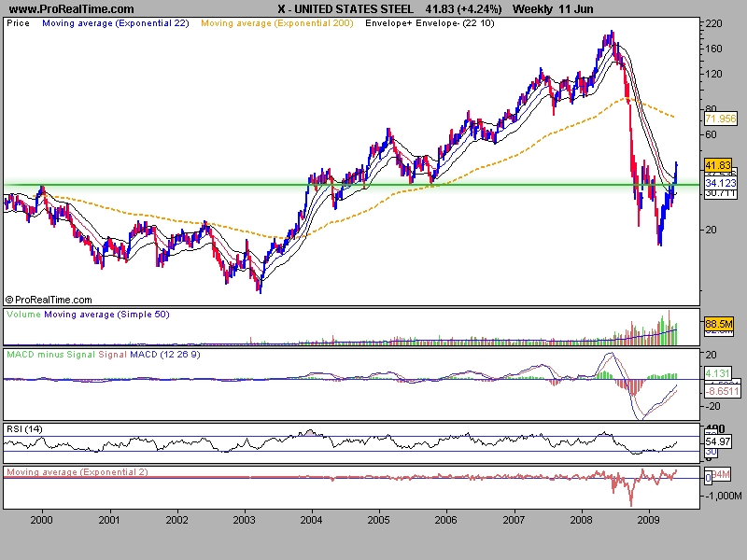This screenshot has height=560, width=747.
Task: Click the 2009 year label on time axis
Action: click(648, 520)
